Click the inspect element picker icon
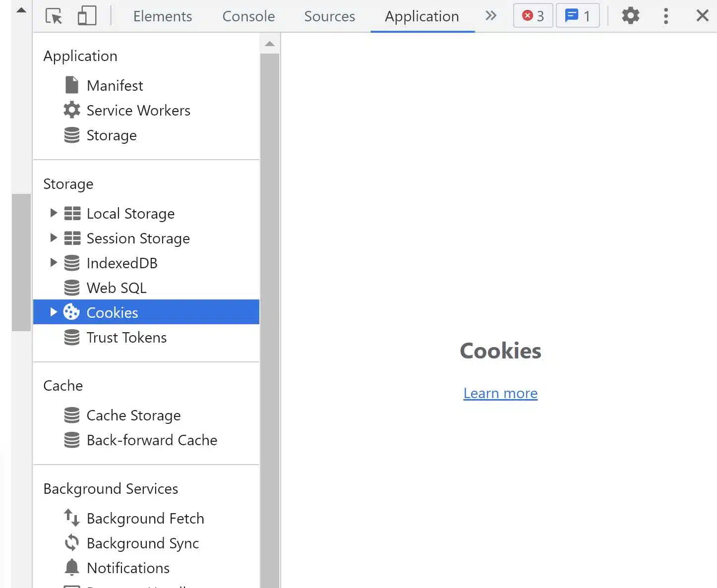The width and height of the screenshot is (717, 588). click(53, 15)
